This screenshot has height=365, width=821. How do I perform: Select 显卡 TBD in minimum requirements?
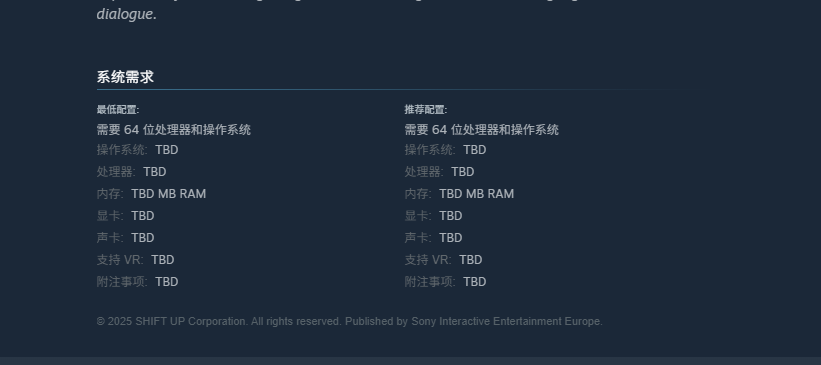pos(126,216)
